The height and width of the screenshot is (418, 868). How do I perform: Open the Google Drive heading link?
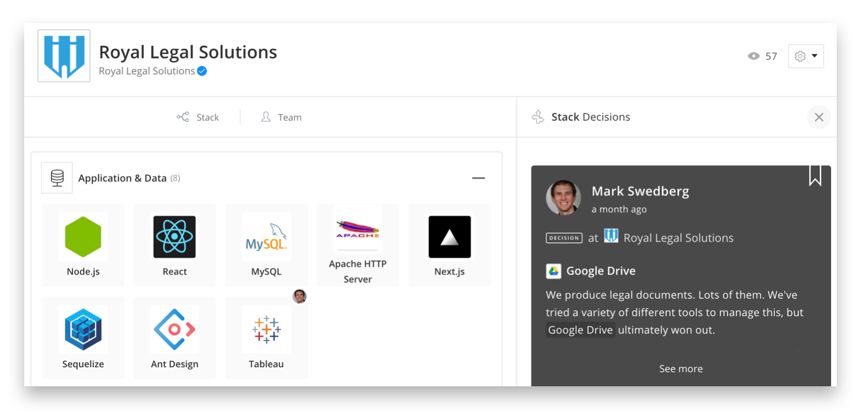[601, 271]
